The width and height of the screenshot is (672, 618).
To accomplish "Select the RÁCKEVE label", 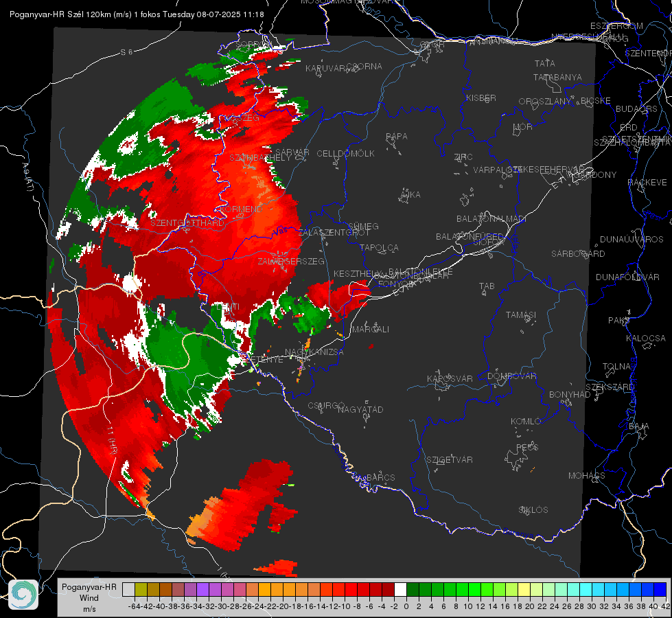I will pos(647,183).
